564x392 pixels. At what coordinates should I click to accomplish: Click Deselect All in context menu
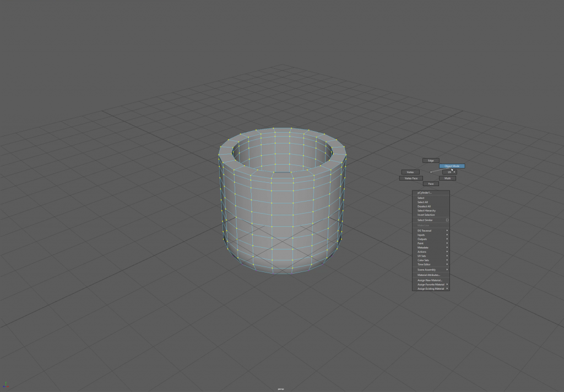pos(424,206)
